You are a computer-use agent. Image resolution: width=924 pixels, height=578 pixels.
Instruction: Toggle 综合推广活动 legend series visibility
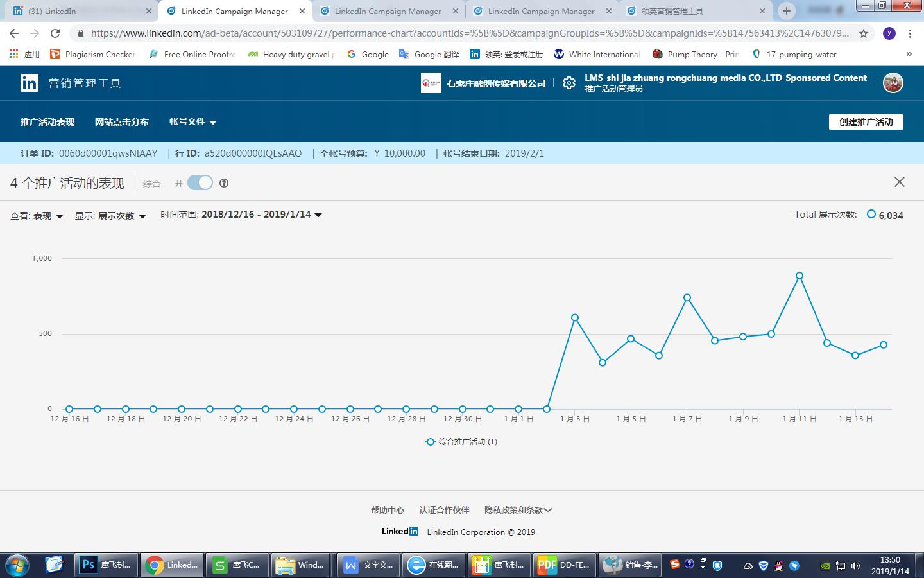pyautogui.click(x=461, y=442)
